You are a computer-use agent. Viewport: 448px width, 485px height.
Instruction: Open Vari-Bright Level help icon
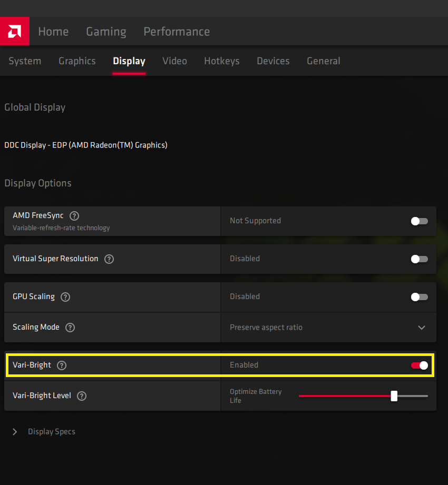[x=82, y=395]
